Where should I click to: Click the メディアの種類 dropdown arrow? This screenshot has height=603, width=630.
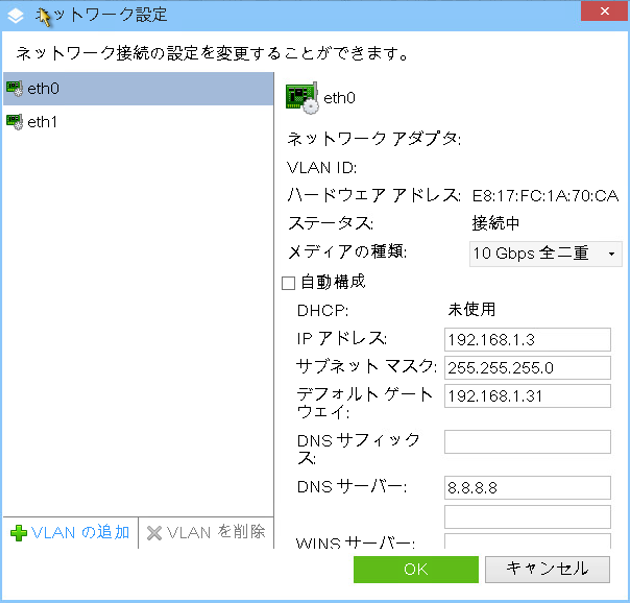coord(612,254)
